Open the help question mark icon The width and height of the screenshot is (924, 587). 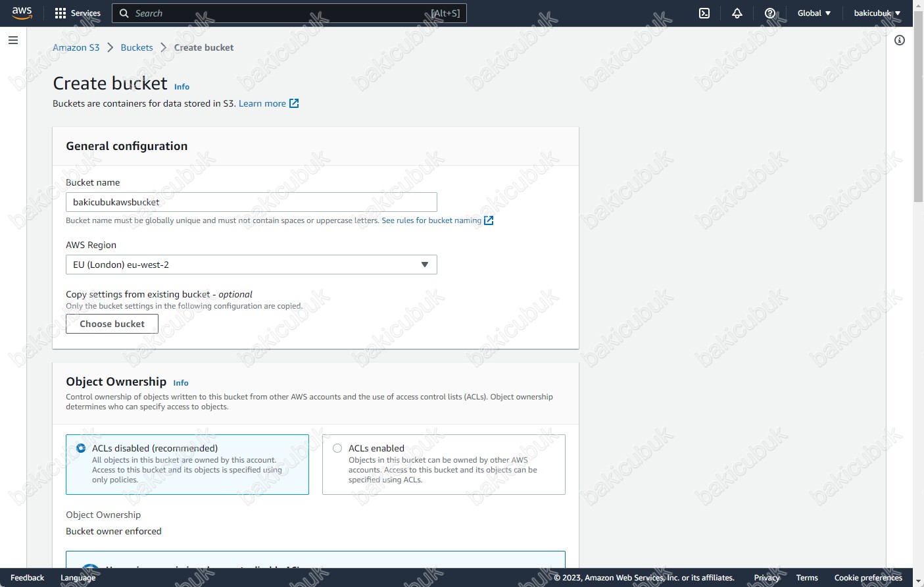pos(770,13)
